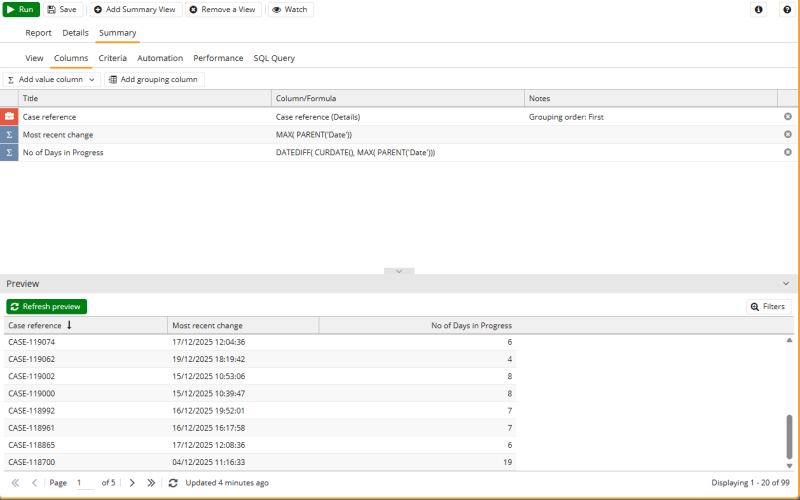Select the Summary tab

point(117,33)
